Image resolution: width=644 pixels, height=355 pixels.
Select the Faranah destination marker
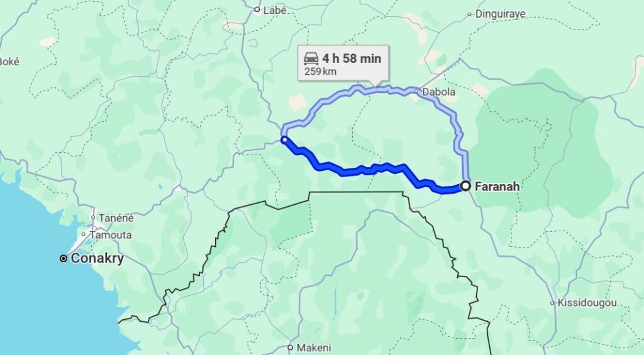[x=465, y=186]
